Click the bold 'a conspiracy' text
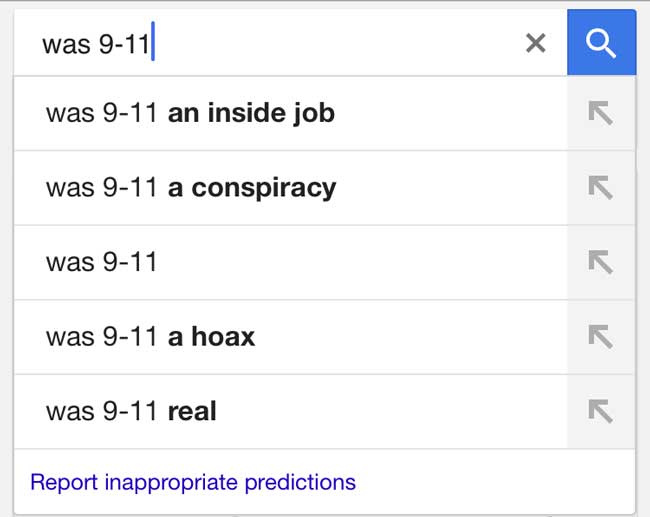Image resolution: width=650 pixels, height=517 pixels. tap(252, 188)
